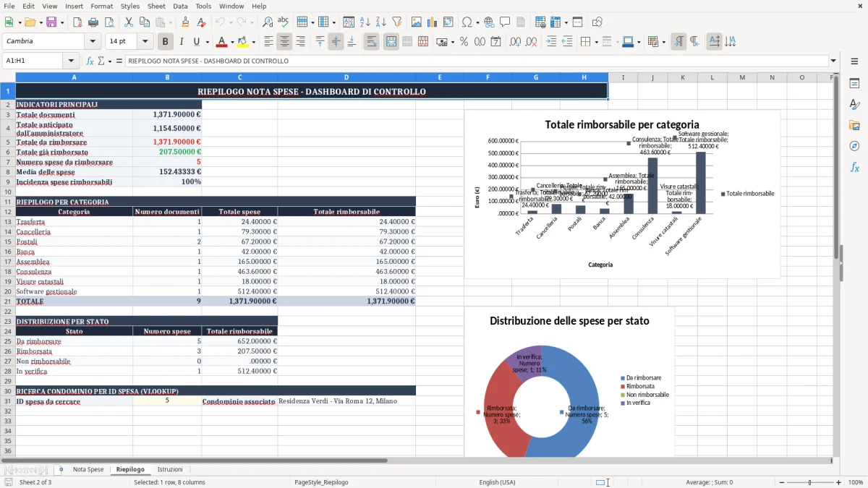This screenshot has height=488, width=868.
Task: Open the Sidebar Navigator compass icon
Action: (854, 146)
